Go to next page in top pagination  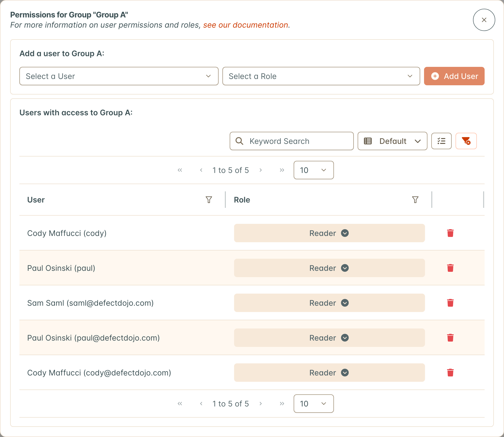coord(260,170)
